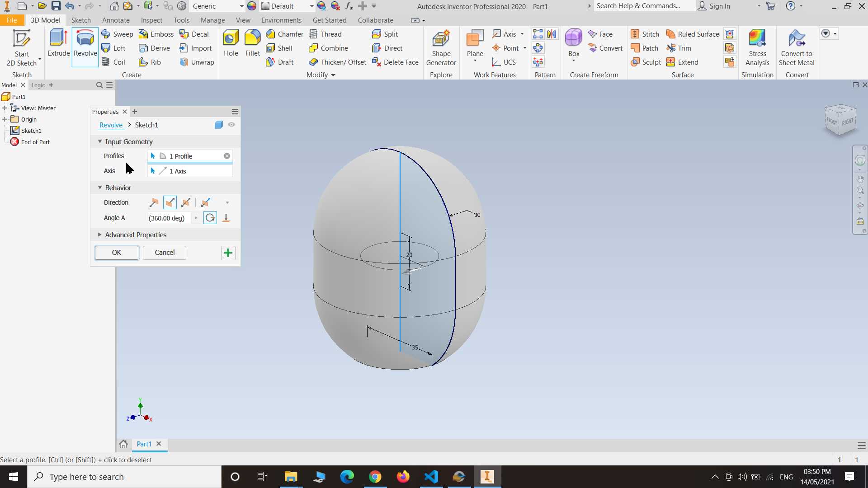
Task: Select the Delete Face tool
Action: pyautogui.click(x=395, y=62)
